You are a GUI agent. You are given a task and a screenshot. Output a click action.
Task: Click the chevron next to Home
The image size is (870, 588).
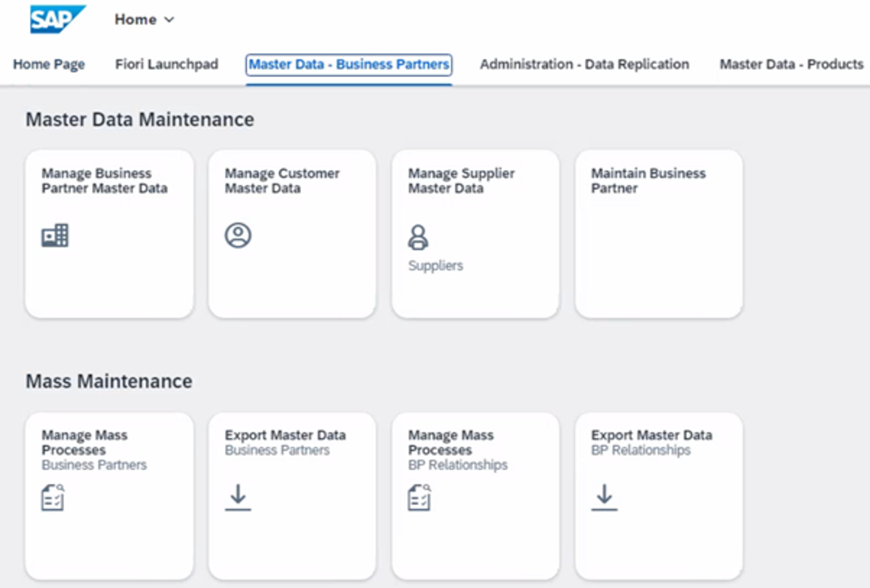[169, 20]
